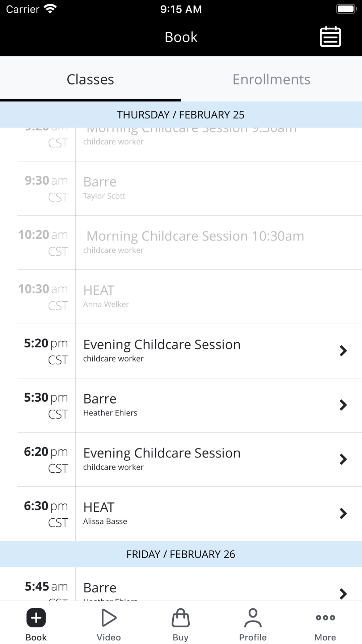This screenshot has height=644, width=362.
Task: Expand the 6:20 pm Evening Childcare Session chevron
Action: tap(343, 459)
